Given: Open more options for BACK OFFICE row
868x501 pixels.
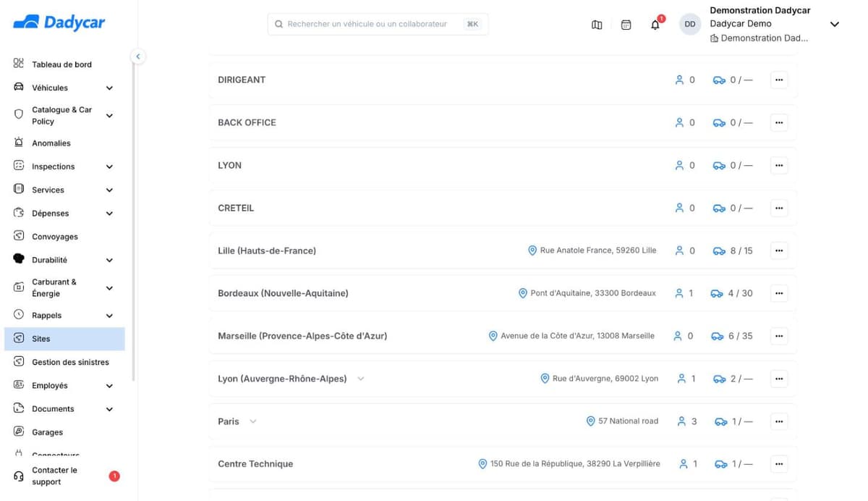Looking at the screenshot, I should tap(779, 122).
